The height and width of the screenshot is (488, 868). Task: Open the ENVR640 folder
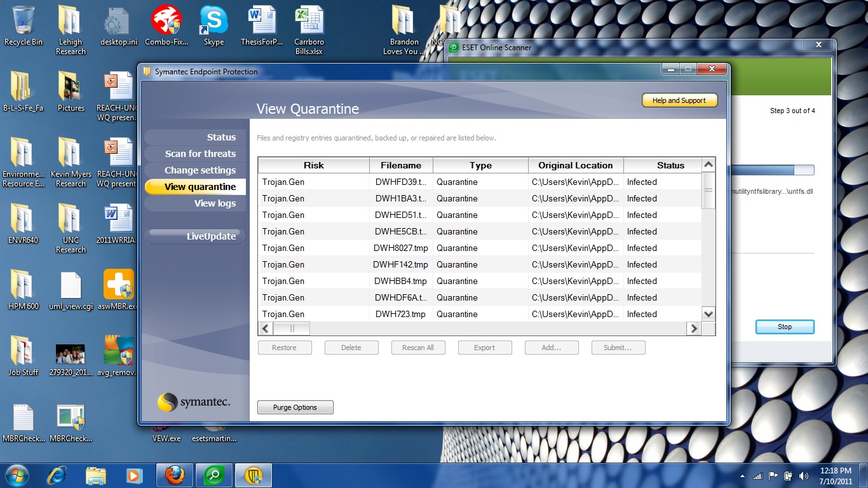pyautogui.click(x=23, y=224)
